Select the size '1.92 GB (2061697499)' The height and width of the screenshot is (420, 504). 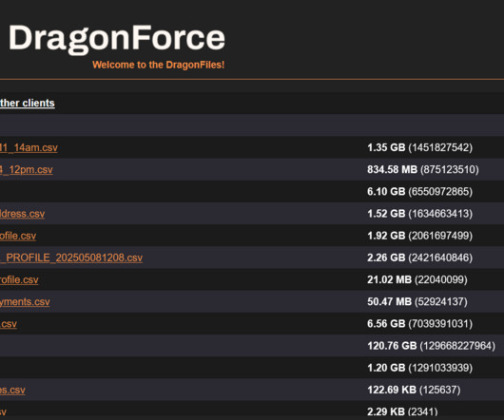pos(419,236)
